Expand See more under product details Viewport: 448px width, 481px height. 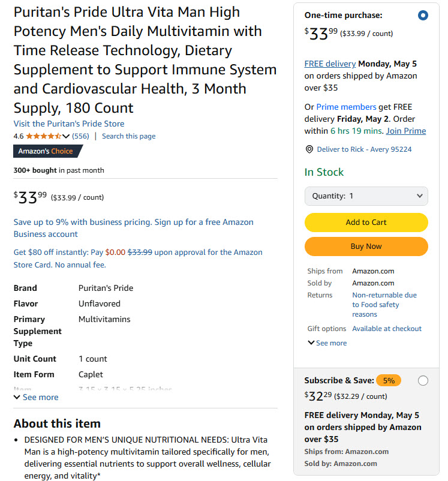[x=36, y=397]
